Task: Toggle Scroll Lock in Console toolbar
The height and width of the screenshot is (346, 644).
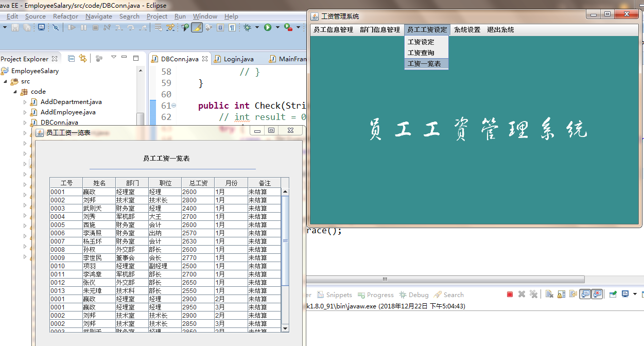Action: coord(561,295)
